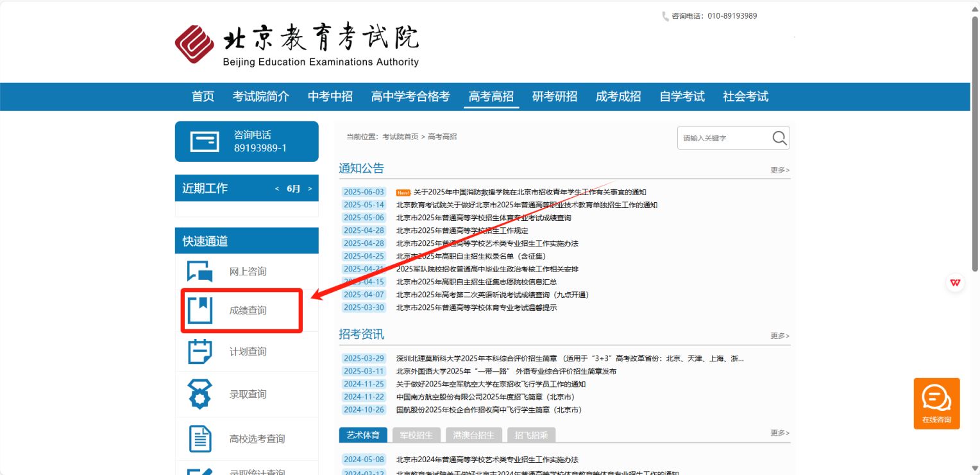
Task: Open notice about 高等职业技术教育单独招生工作
Action: 527,205
